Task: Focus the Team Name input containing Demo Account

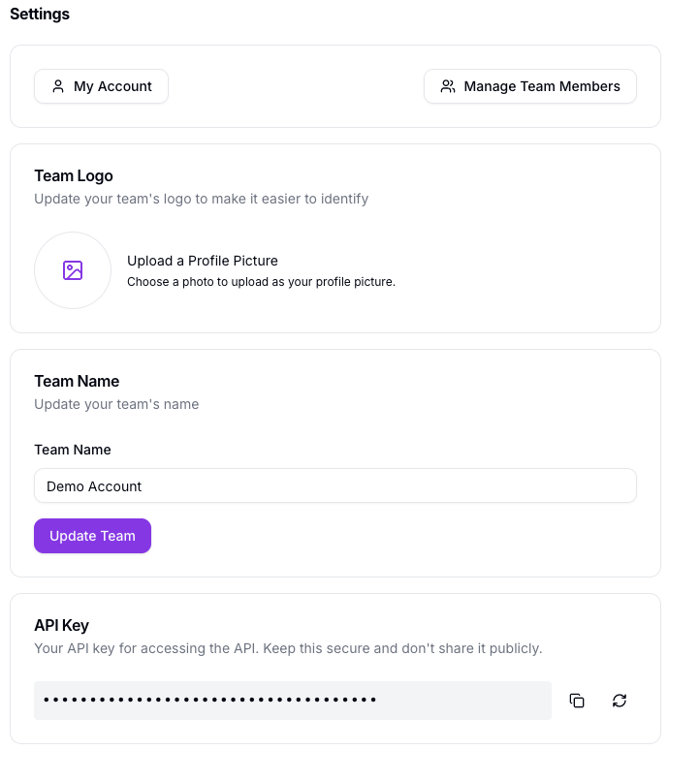Action: coord(334,486)
